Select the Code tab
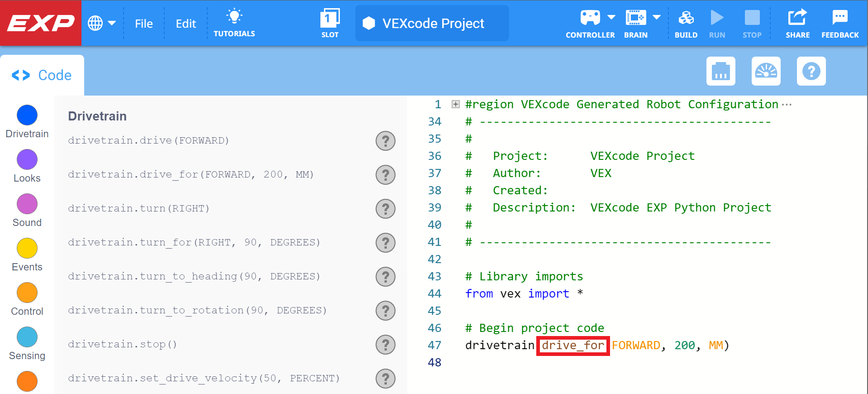 [42, 75]
